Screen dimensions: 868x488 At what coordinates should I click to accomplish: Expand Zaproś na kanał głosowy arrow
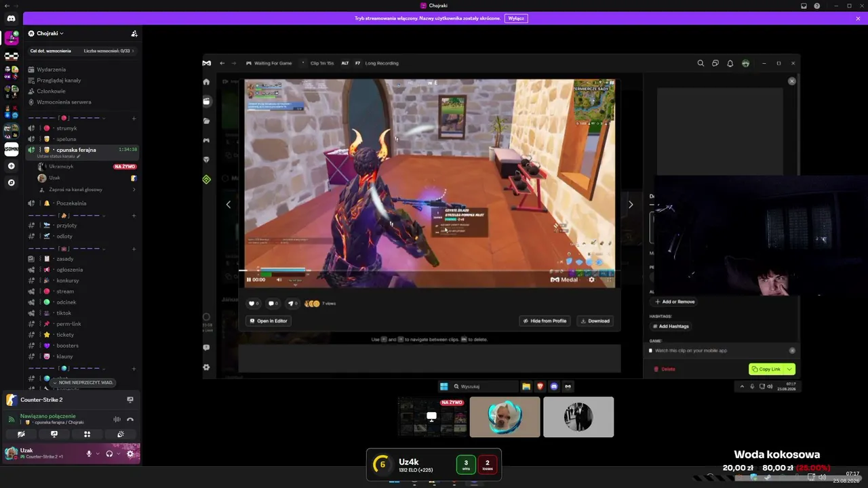click(x=133, y=190)
